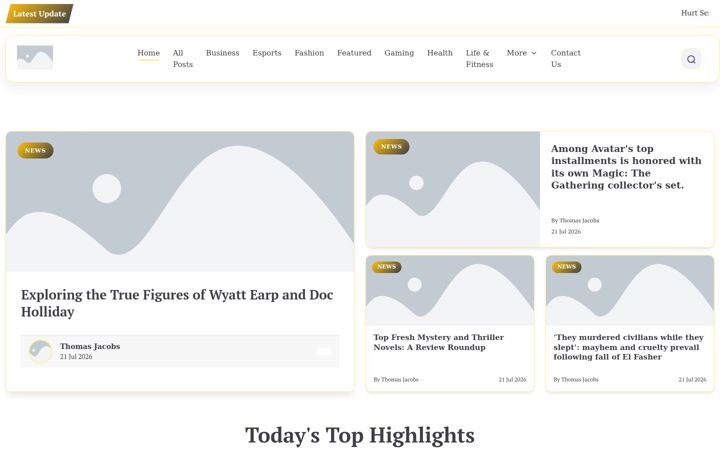This screenshot has height=450, width=720.
Task: Click 21 Jul 2026 date under Wyatt Earp author
Action: 76,357
